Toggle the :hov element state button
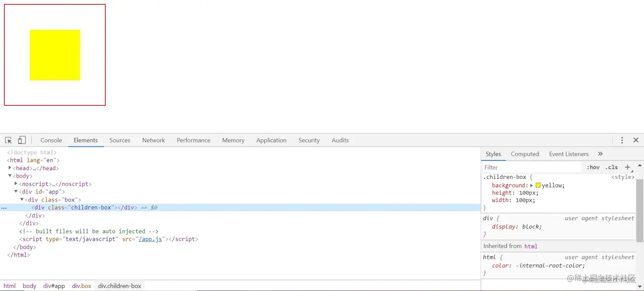 (593, 167)
